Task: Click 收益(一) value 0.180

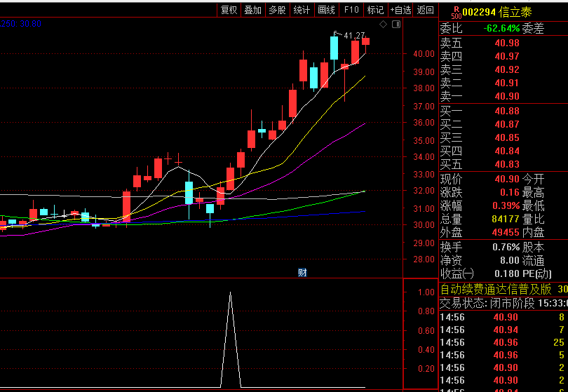Action: [507, 273]
